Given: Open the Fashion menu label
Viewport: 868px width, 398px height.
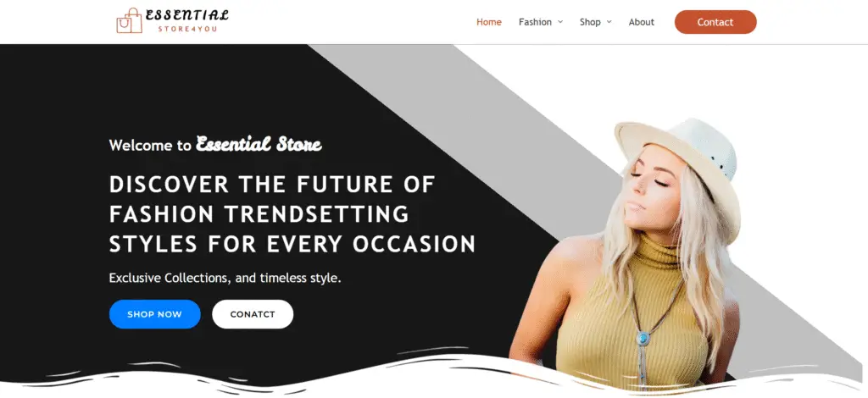Looking at the screenshot, I should pos(535,22).
